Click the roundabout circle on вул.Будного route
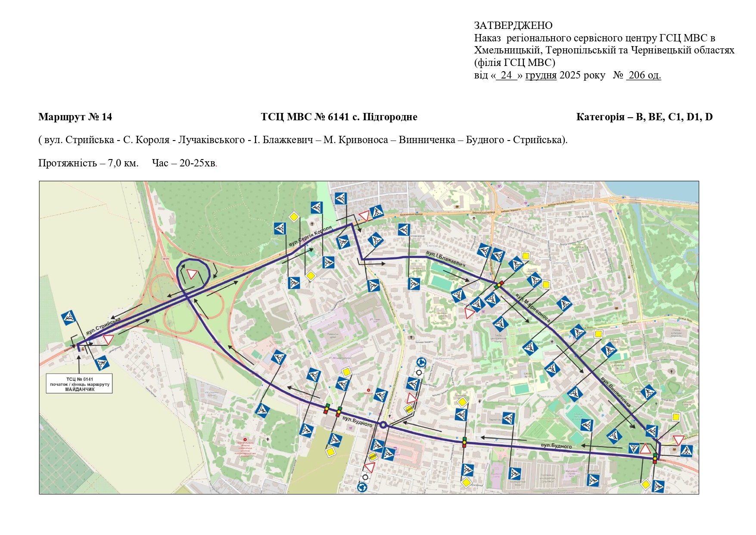 (x=383, y=425)
